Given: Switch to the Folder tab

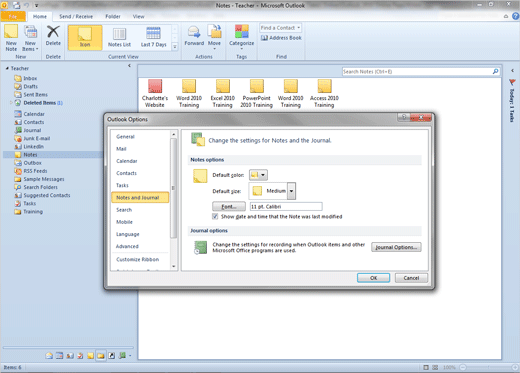Looking at the screenshot, I should (113, 16).
